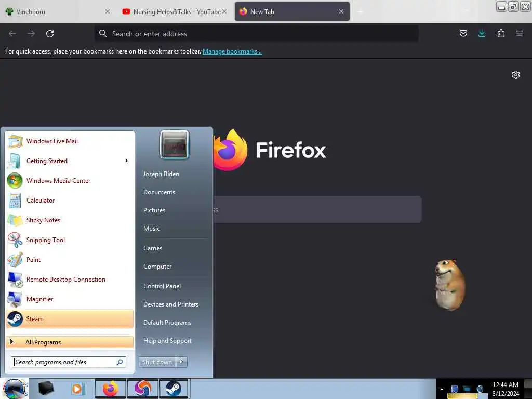This screenshot has width=532, height=399.
Task: Open Devices and Printers
Action: pyautogui.click(x=171, y=304)
